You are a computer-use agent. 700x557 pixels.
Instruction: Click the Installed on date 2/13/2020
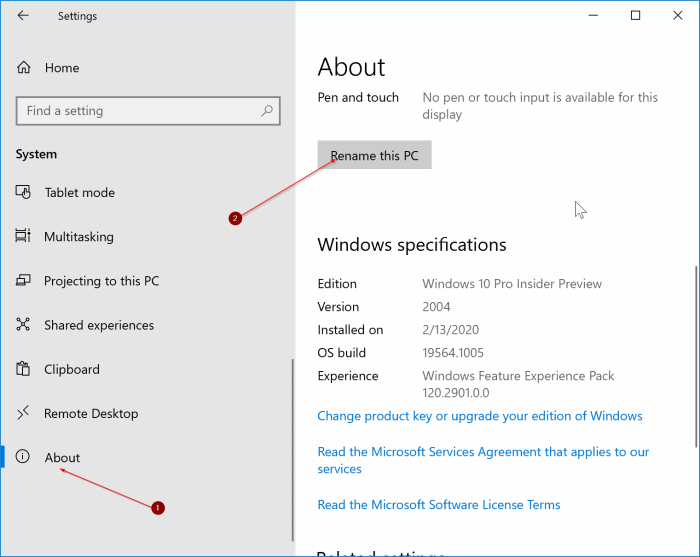(x=450, y=330)
